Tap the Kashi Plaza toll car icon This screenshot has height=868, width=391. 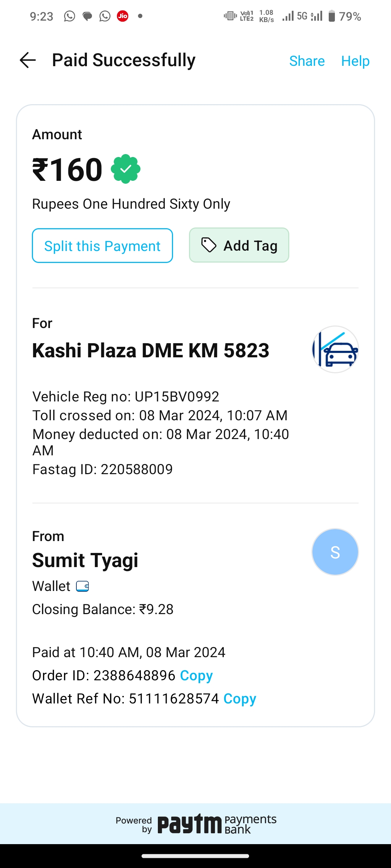point(335,349)
